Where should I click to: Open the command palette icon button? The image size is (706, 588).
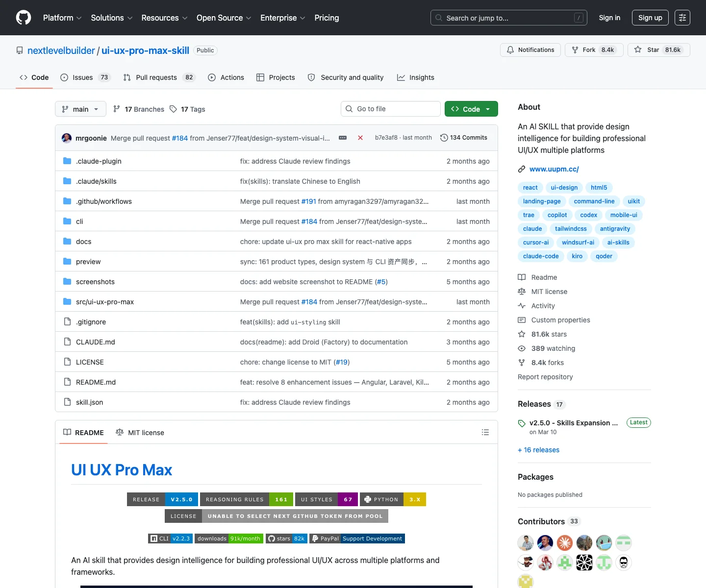click(x=682, y=18)
